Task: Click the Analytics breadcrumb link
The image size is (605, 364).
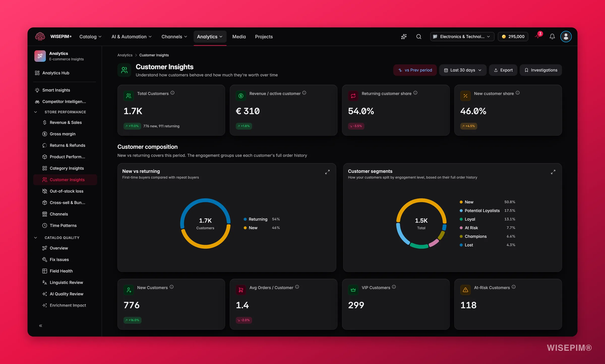Action: 125,55
